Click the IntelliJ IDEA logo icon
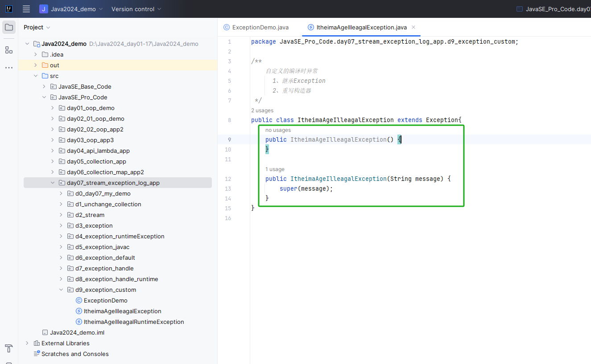 point(8,9)
